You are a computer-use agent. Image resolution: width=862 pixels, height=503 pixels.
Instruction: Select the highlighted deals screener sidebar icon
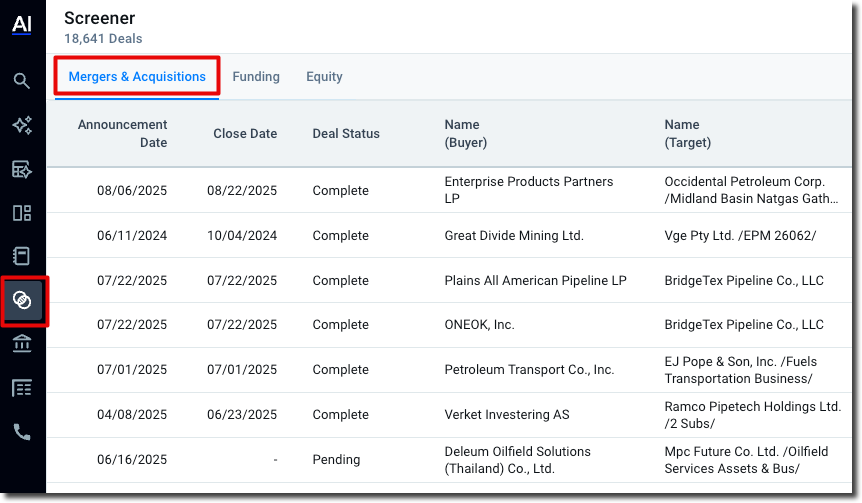22,300
